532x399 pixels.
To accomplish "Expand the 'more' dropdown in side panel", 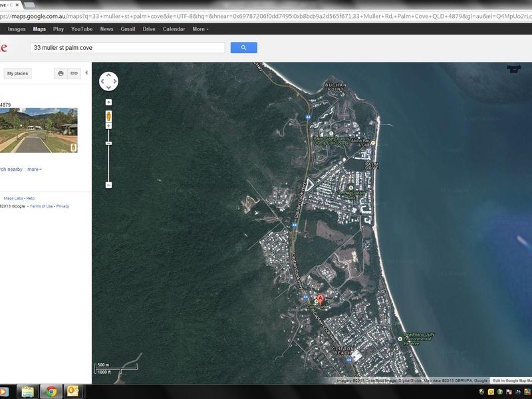I will click(x=35, y=170).
